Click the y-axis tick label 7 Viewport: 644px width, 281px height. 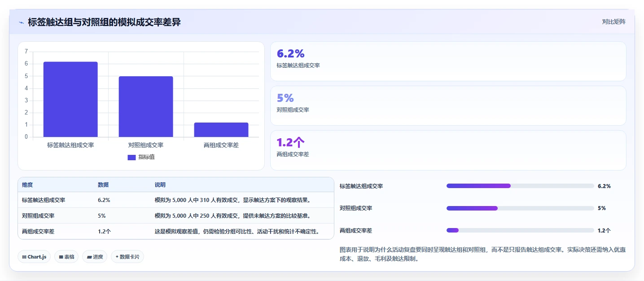click(x=26, y=51)
